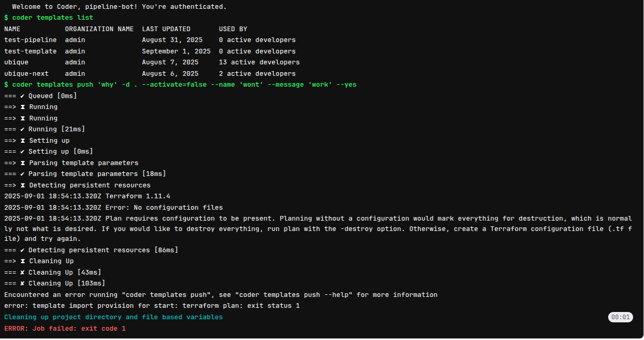Click the 00:01 duration badge

620,317
